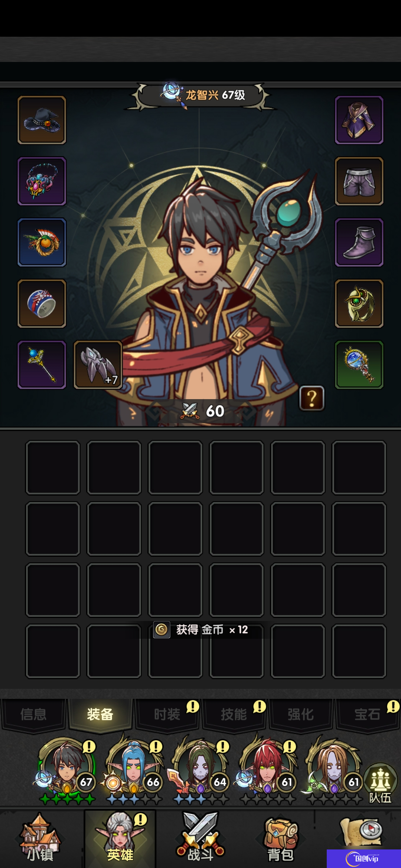Open the purple robe armor slot
The image size is (401, 868).
[359, 120]
